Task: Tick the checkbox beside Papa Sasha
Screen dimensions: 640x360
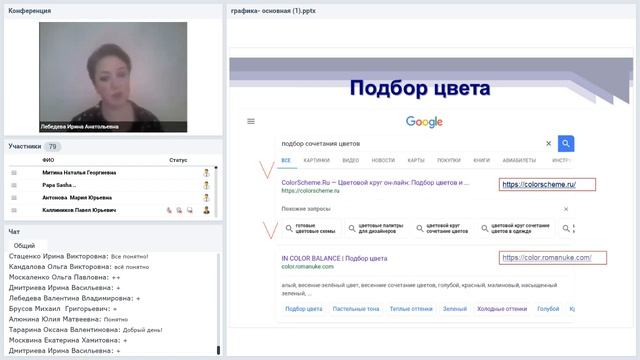Action: [x=14, y=185]
